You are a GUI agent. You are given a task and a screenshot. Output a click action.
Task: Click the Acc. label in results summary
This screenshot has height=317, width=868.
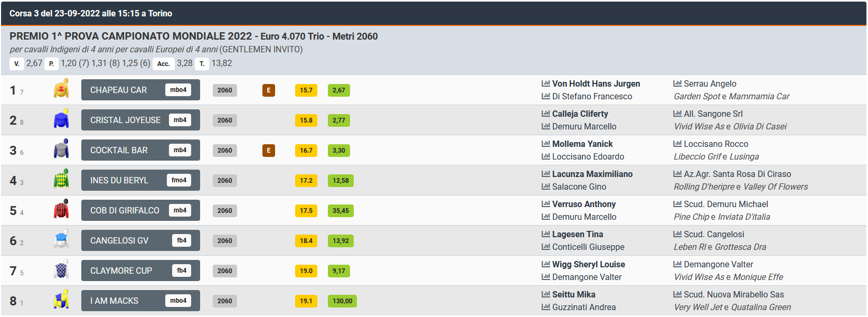(x=164, y=64)
